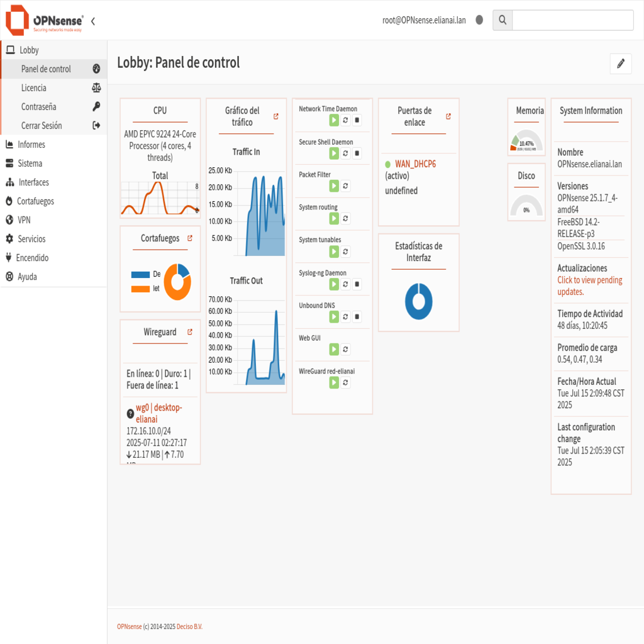Click Packet Filter green play button
This screenshot has height=644, width=644.
click(334, 186)
